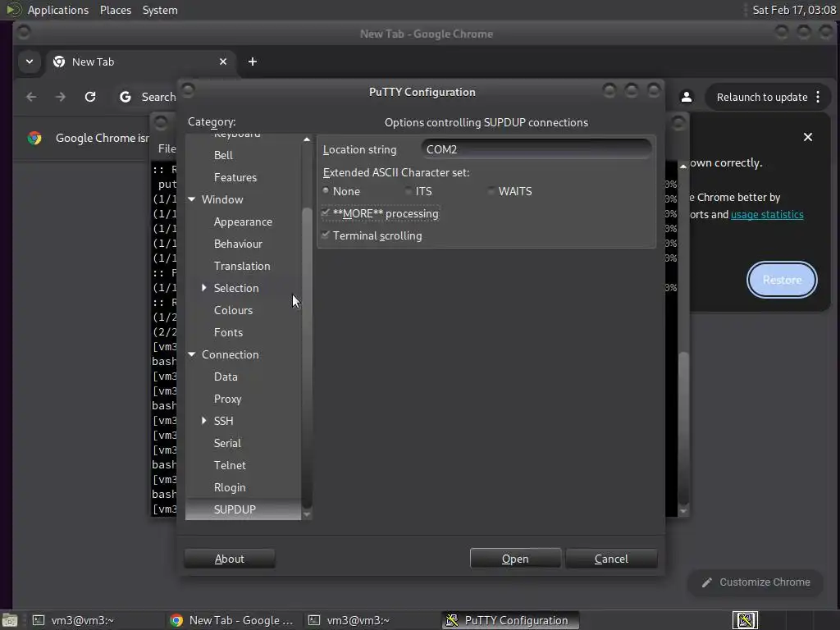Image resolution: width=840 pixels, height=630 pixels.
Task: Click the Restore button in Chrome
Action: point(782,280)
